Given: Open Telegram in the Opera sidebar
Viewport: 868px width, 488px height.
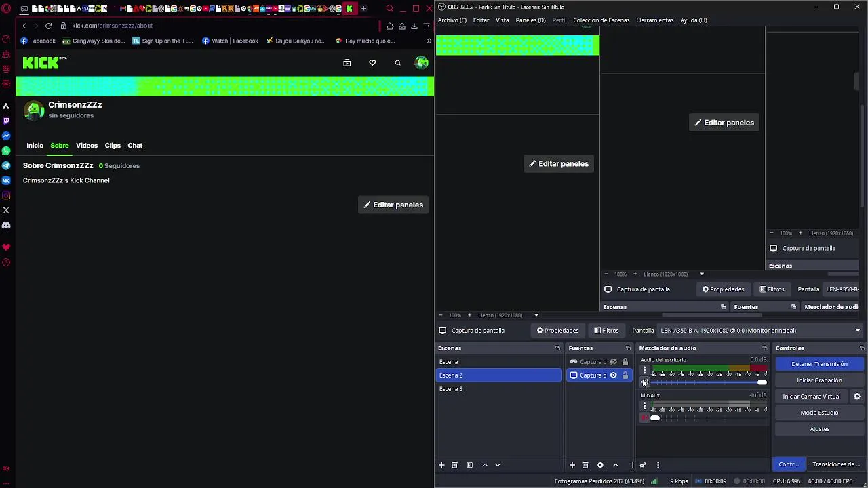Looking at the screenshot, I should point(6,165).
